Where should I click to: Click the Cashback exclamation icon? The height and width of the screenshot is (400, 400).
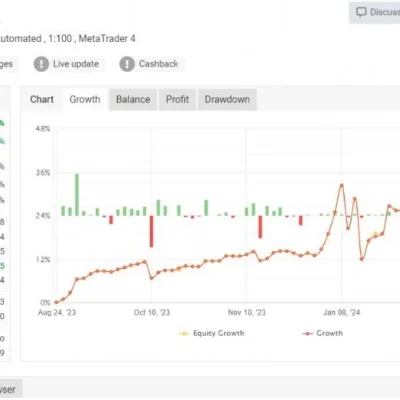(127, 64)
